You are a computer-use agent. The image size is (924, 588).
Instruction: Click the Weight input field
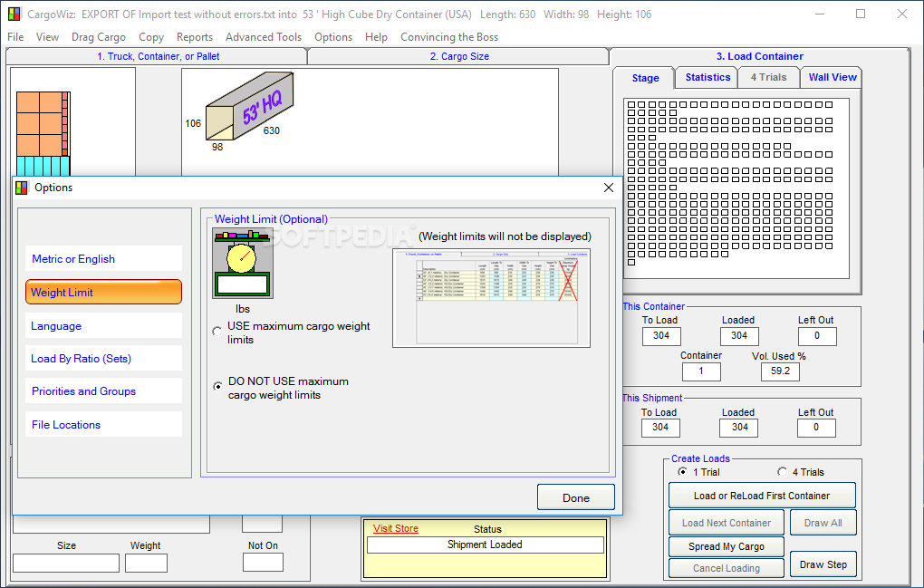[x=146, y=563]
